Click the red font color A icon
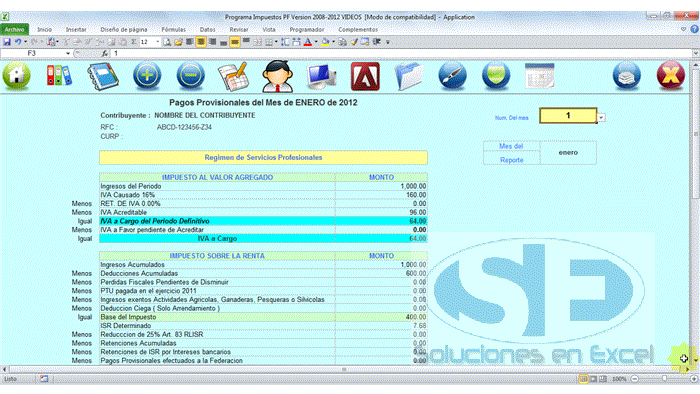The width and height of the screenshot is (700, 394). click(308, 42)
